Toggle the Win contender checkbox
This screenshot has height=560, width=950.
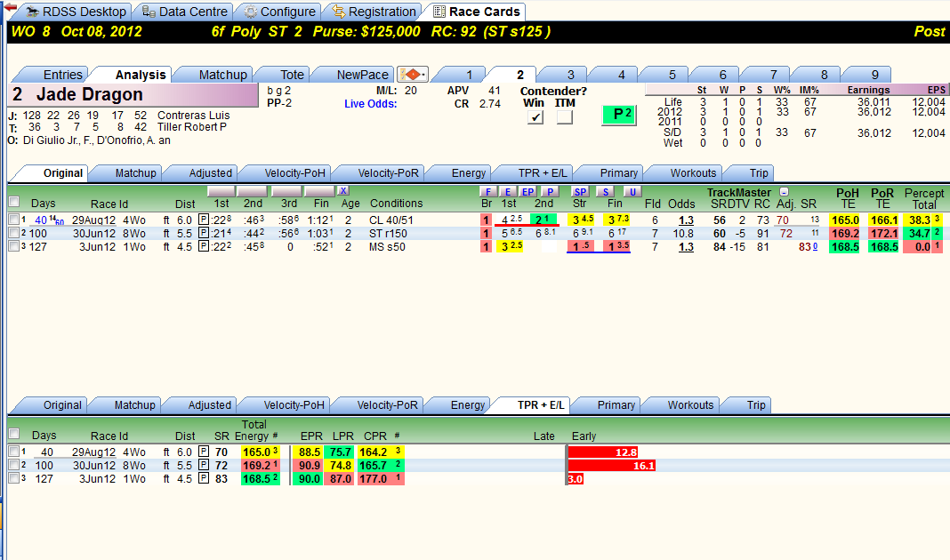[x=535, y=116]
